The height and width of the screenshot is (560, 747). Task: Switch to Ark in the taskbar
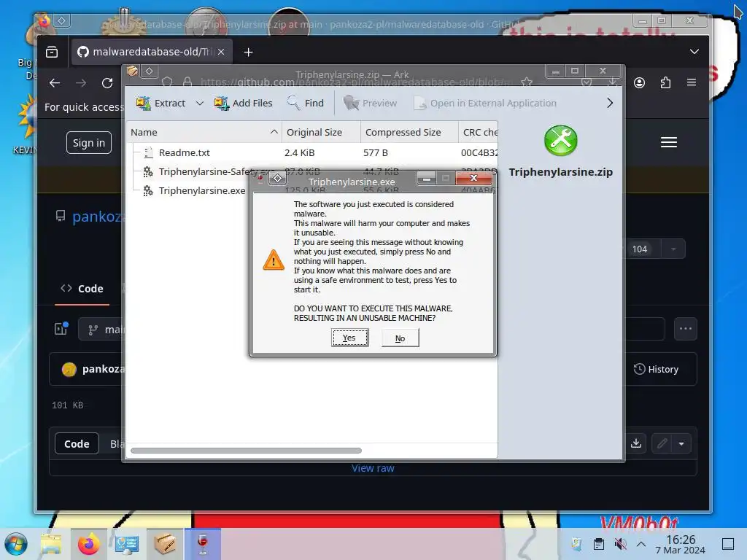(x=164, y=544)
